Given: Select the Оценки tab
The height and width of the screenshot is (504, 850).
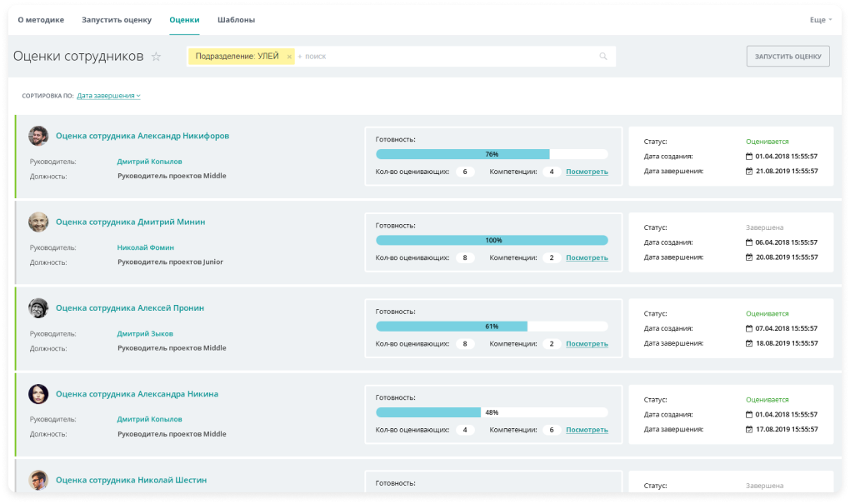Looking at the screenshot, I should (184, 20).
